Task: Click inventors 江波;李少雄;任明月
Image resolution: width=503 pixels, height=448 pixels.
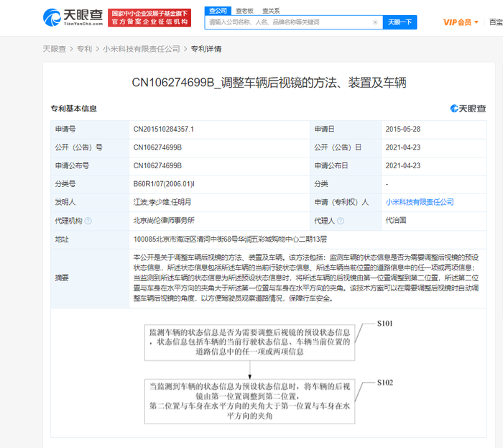Action: tap(162, 202)
